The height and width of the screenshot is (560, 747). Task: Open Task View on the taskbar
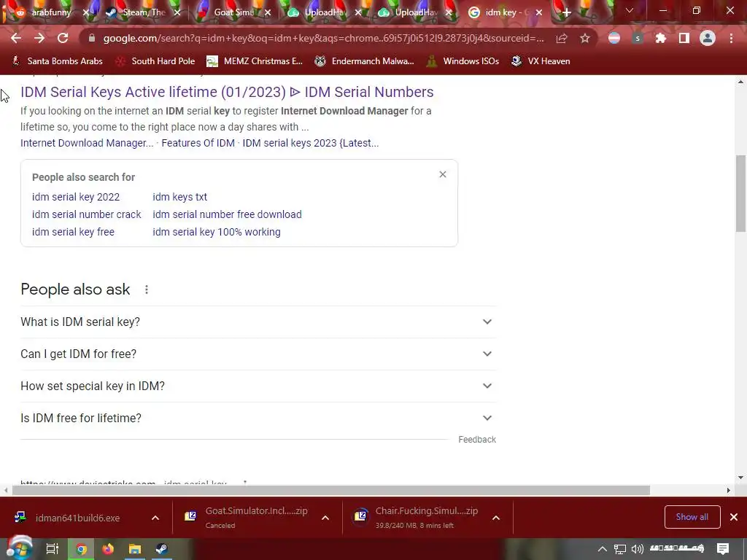[x=52, y=549]
